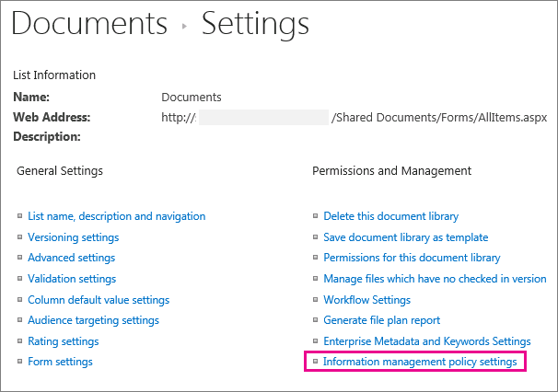The width and height of the screenshot is (558, 392).
Task: Open Workflow Settings link
Action: tap(366, 300)
